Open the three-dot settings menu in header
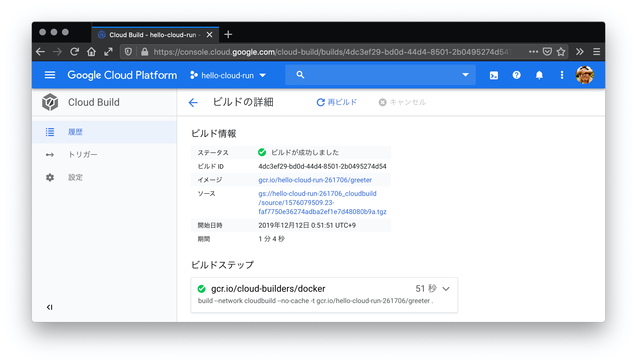The image size is (637, 364). click(x=562, y=75)
